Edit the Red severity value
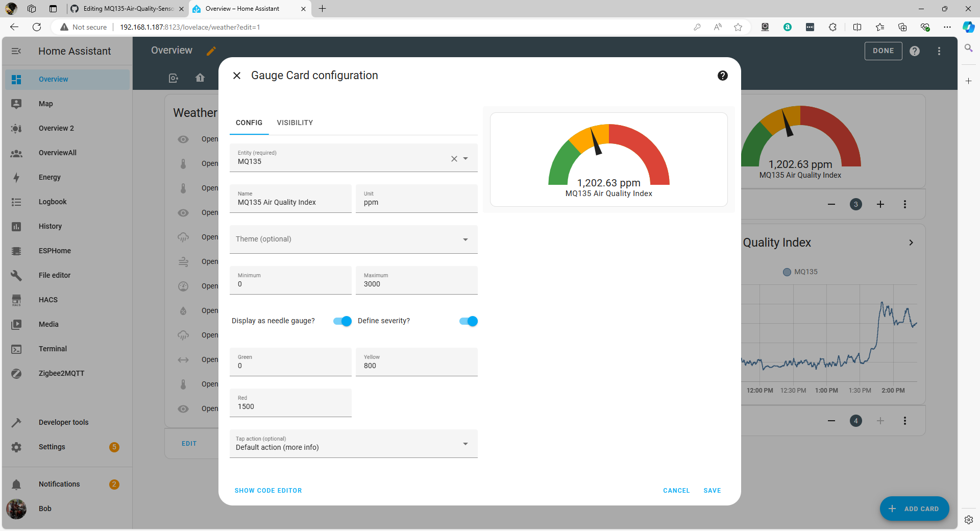The height and width of the screenshot is (531, 980). [x=290, y=403]
